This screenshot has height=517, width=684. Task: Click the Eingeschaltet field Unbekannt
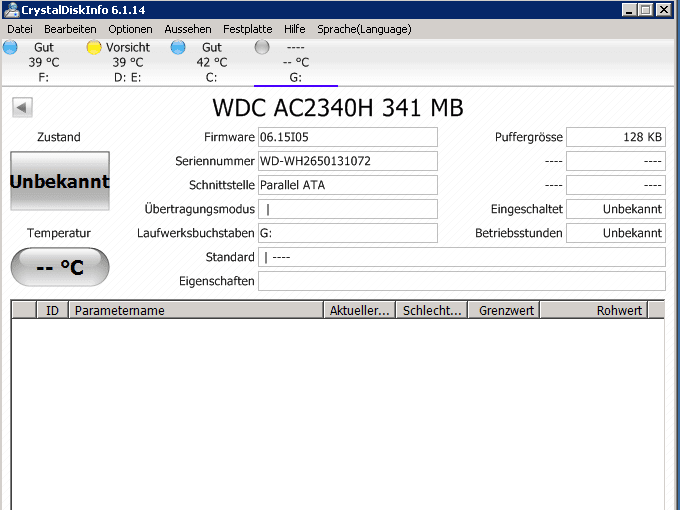pos(616,209)
